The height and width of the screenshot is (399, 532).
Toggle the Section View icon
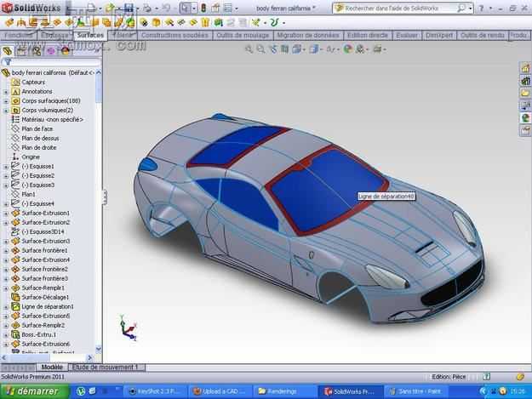click(x=284, y=49)
